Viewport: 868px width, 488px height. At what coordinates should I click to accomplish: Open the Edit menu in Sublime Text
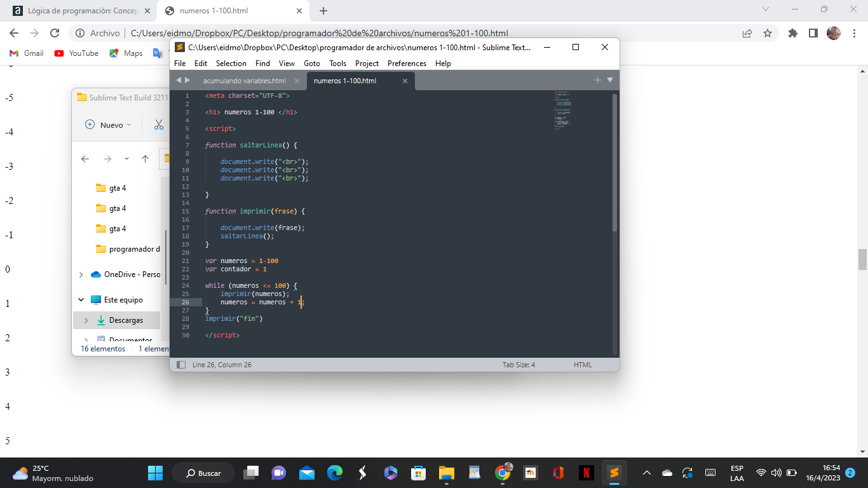(201, 64)
